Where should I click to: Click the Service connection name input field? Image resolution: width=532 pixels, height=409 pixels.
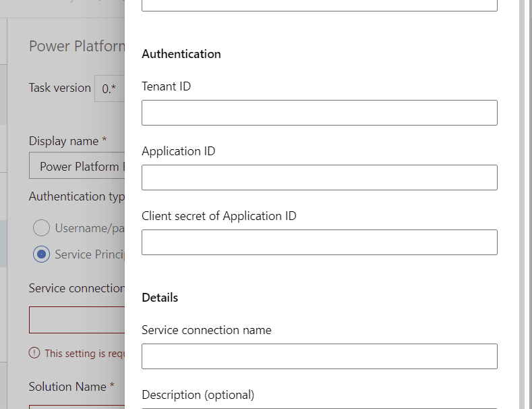click(320, 356)
